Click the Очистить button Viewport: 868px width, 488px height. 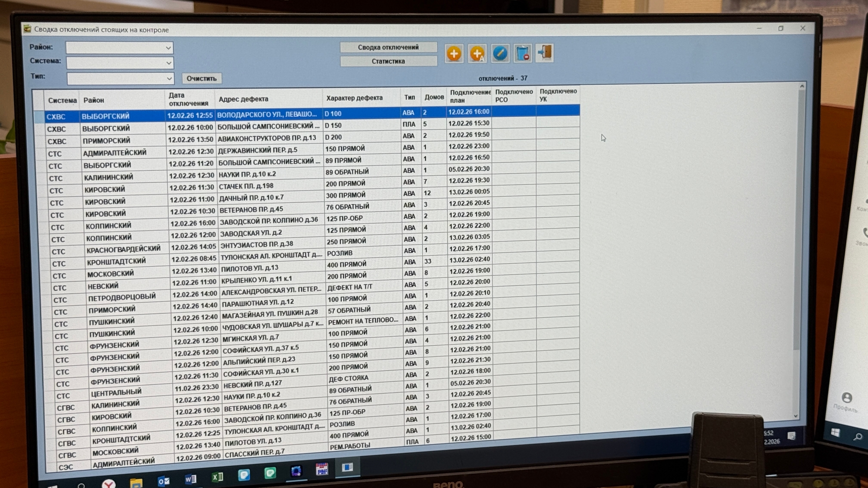(x=201, y=79)
